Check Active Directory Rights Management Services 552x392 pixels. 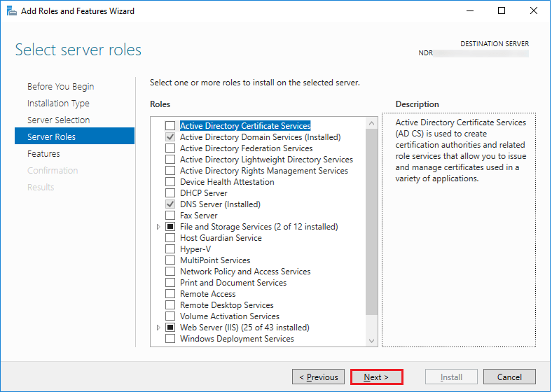click(170, 171)
